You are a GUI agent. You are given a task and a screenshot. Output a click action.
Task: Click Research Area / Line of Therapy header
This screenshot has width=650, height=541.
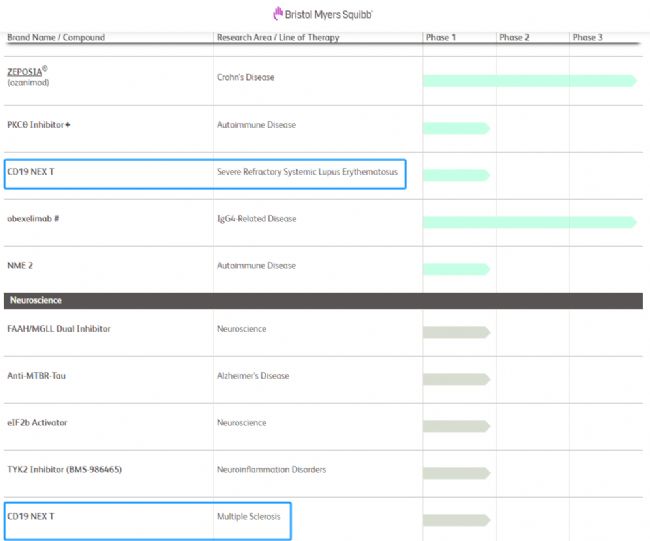pos(278,37)
